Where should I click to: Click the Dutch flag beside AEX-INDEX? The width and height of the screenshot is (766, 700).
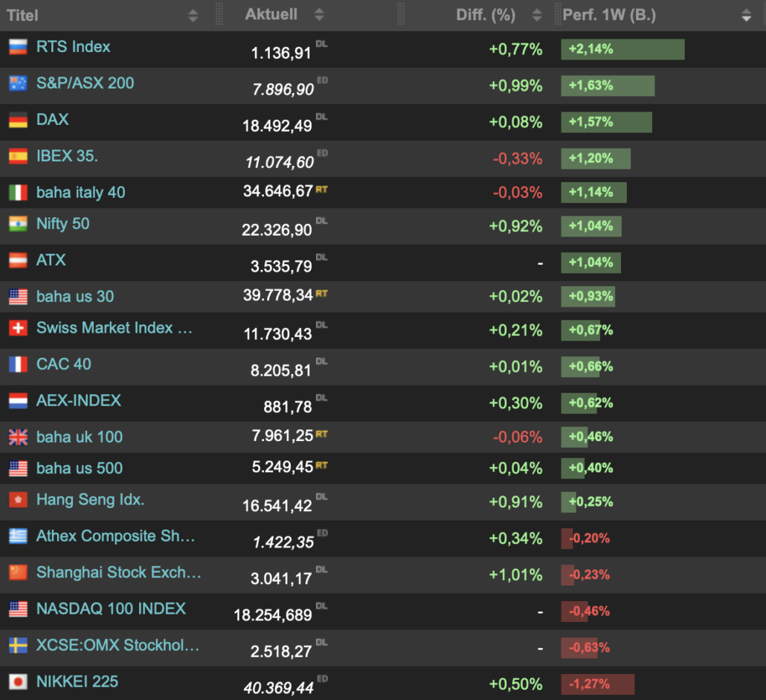click(x=18, y=400)
